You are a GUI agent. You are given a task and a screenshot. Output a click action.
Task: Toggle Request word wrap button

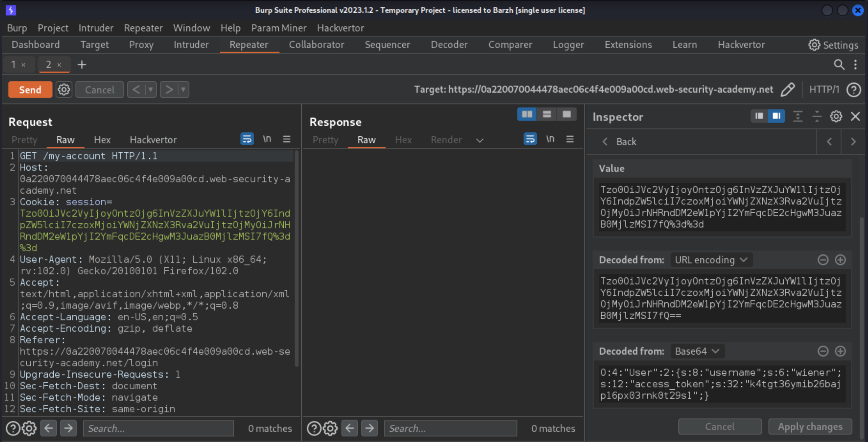(x=247, y=139)
